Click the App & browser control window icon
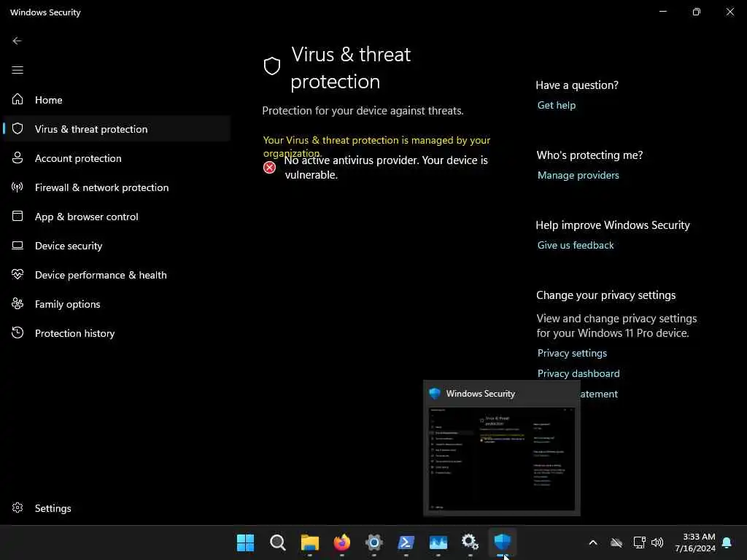The width and height of the screenshot is (747, 560). point(18,216)
